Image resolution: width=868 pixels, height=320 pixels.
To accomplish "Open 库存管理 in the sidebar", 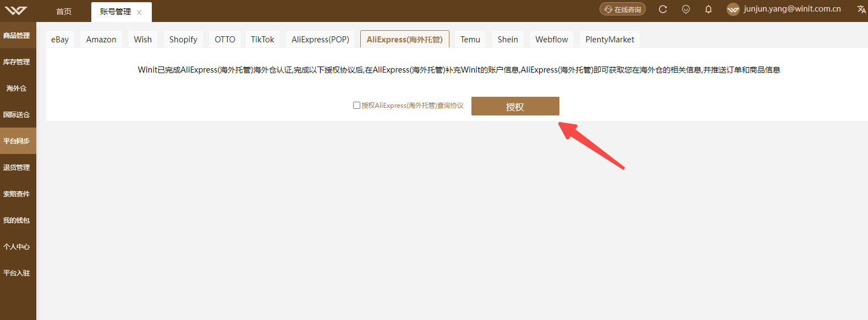I will coord(18,62).
